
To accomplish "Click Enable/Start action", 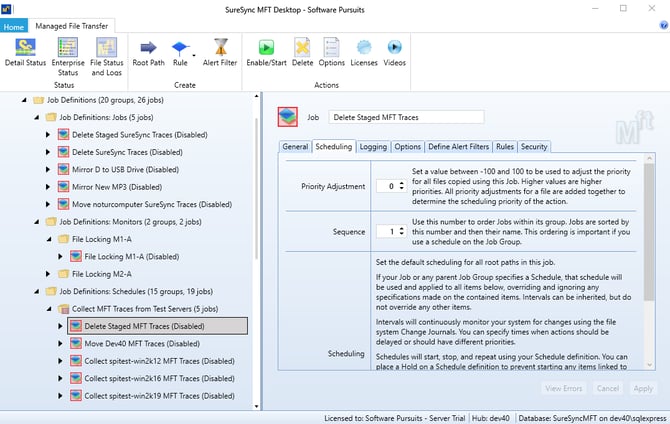I will (266, 52).
